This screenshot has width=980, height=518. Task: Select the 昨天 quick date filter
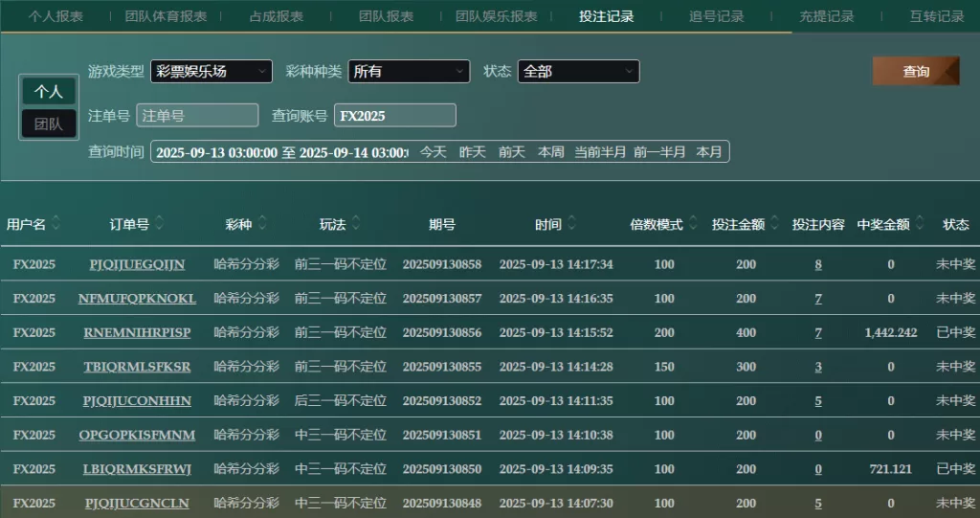(473, 151)
